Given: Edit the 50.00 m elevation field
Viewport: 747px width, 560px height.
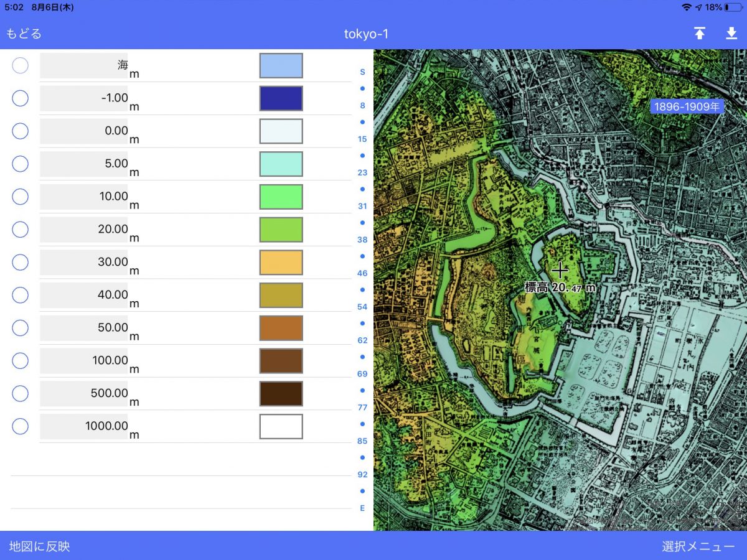Looking at the screenshot, I should point(84,328).
